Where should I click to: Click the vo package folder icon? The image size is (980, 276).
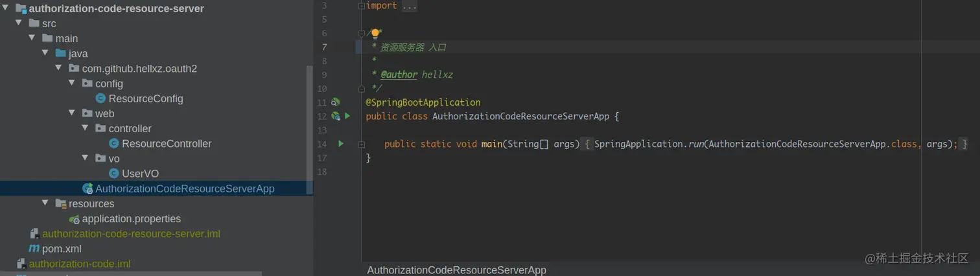[x=100, y=158]
